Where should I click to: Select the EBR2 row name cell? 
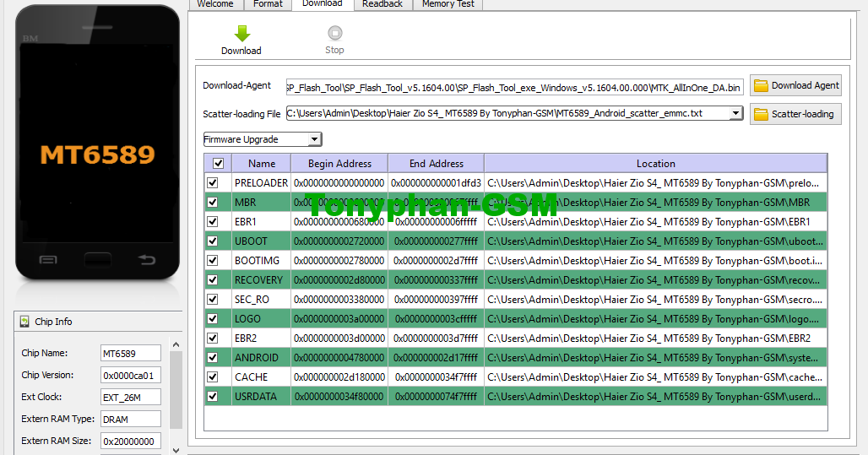point(261,339)
